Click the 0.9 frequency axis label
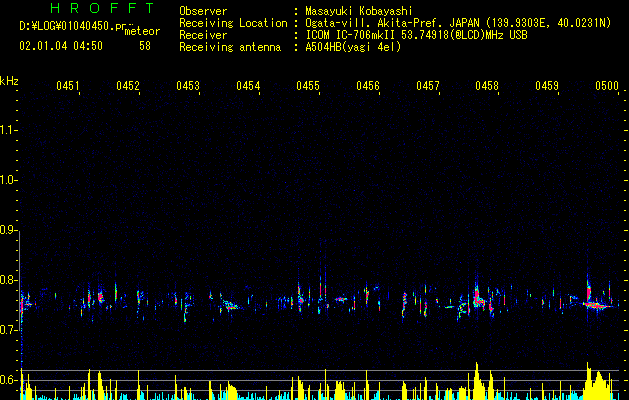The image size is (629, 400). (x=7, y=230)
